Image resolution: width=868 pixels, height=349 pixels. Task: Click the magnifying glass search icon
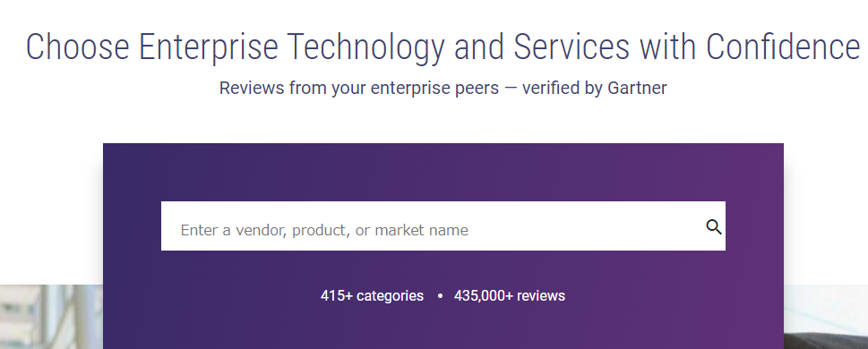click(x=714, y=226)
